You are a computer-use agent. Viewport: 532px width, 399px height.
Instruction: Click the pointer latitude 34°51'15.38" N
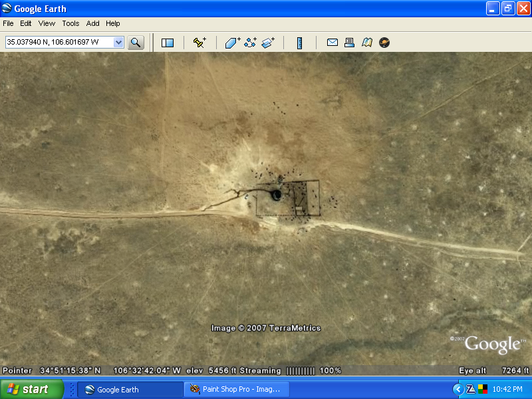pyautogui.click(x=70, y=371)
